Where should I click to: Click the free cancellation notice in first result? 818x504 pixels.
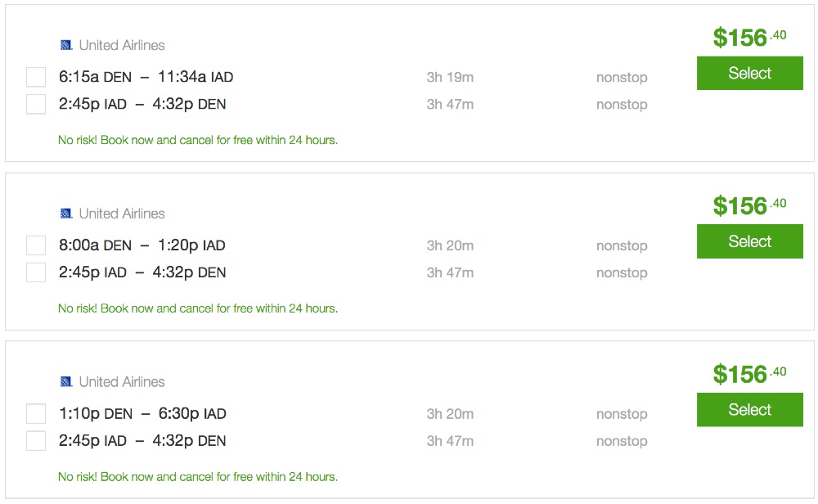click(x=198, y=140)
